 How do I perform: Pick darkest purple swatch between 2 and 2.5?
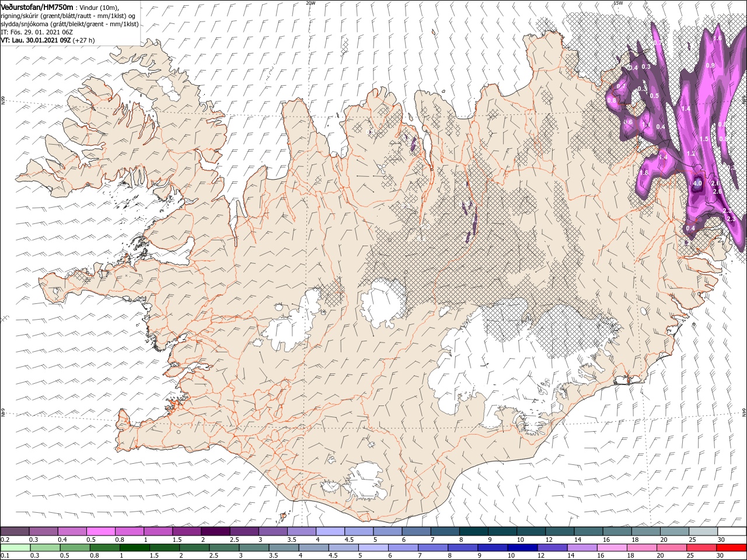coord(215,531)
